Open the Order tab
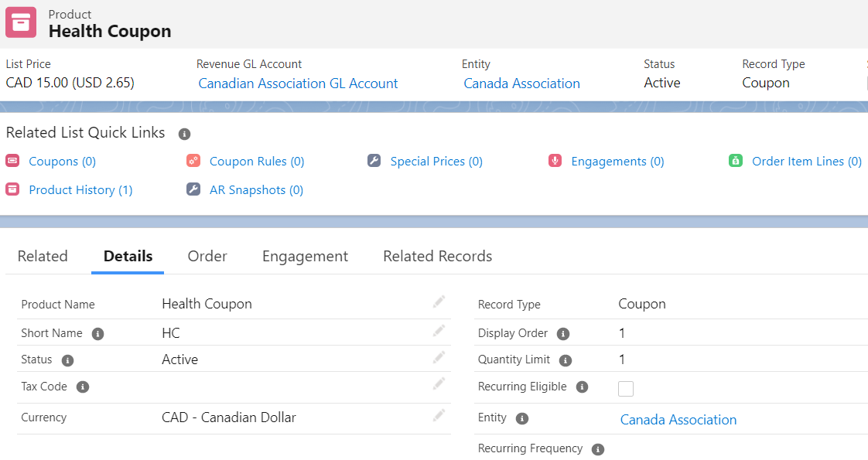 click(x=207, y=256)
